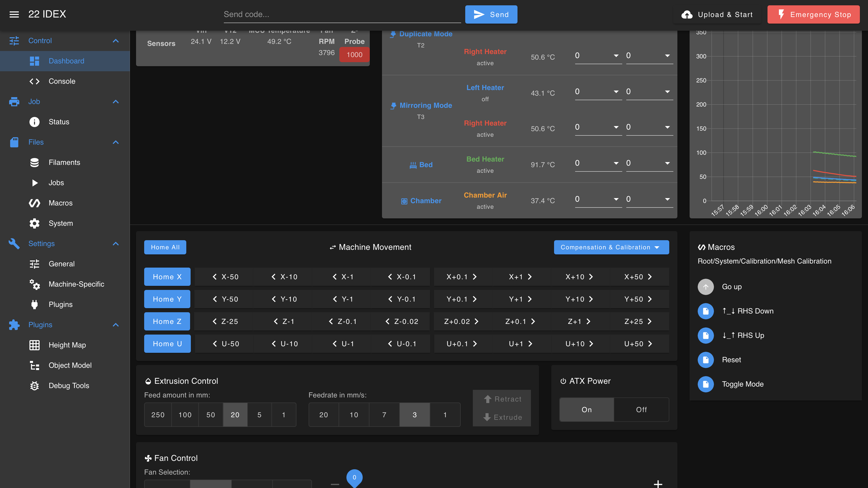Viewport: 868px width, 488px height.
Task: Run the RHS Down macro file icon
Action: (x=706, y=311)
